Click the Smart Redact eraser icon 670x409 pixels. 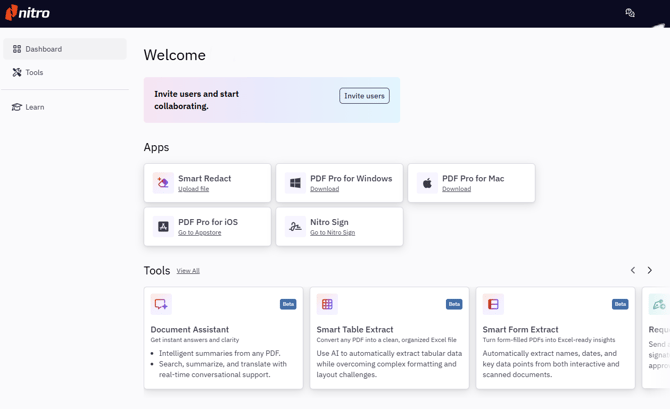tap(163, 183)
